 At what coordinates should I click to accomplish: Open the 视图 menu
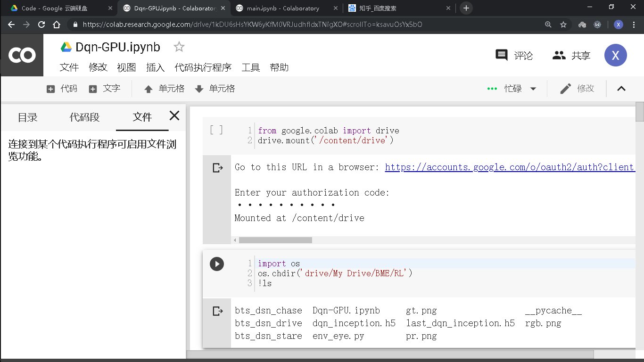coord(126,67)
